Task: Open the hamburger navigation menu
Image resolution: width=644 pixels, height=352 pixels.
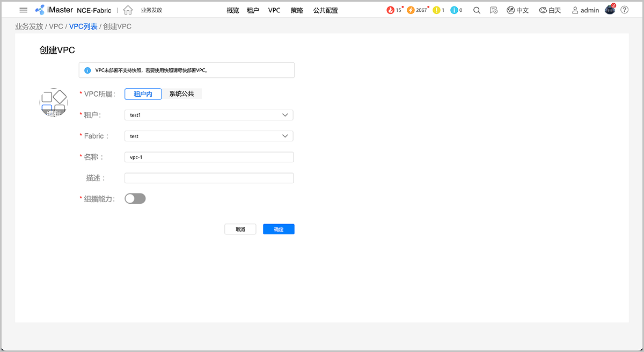Action: pyautogui.click(x=23, y=10)
